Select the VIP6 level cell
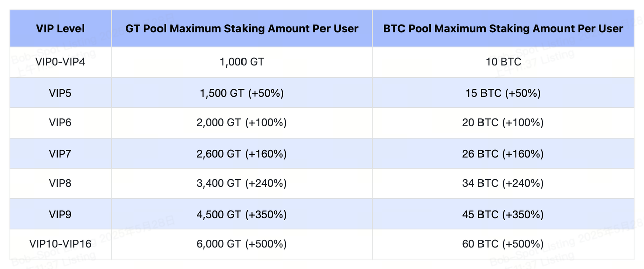644x269 pixels. coord(60,123)
